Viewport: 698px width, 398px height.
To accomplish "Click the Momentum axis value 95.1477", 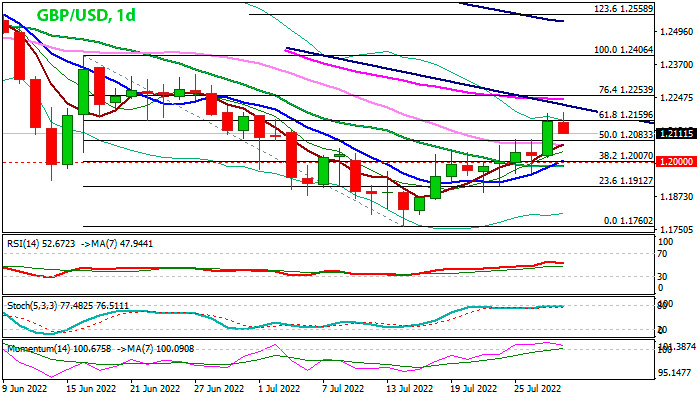I will click(674, 373).
